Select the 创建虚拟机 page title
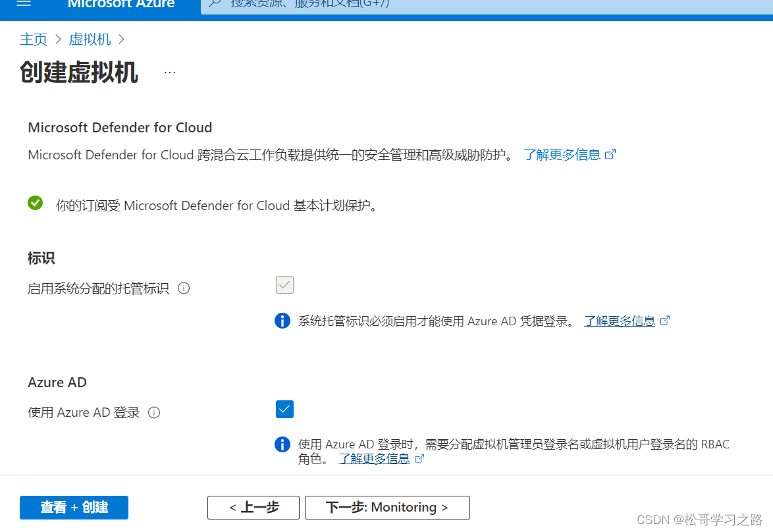The width and height of the screenshot is (773, 532). click(79, 72)
